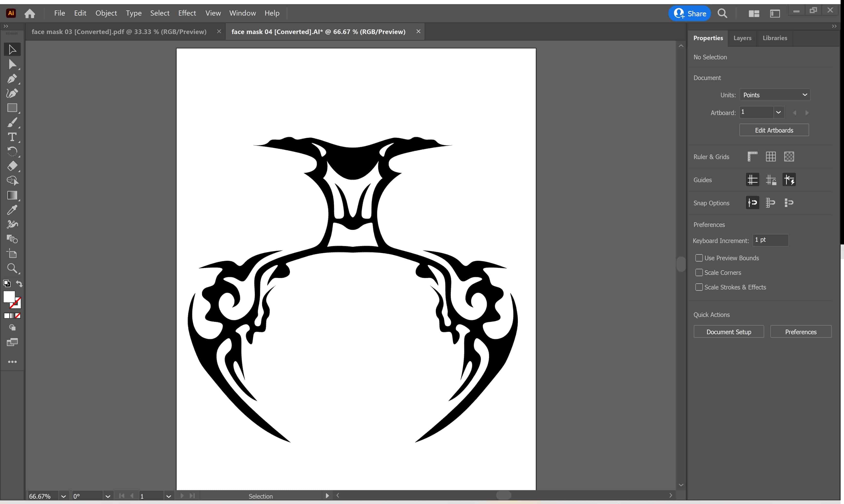The height and width of the screenshot is (504, 844).
Task: Click the white Fill color swatch
Action: (9, 297)
